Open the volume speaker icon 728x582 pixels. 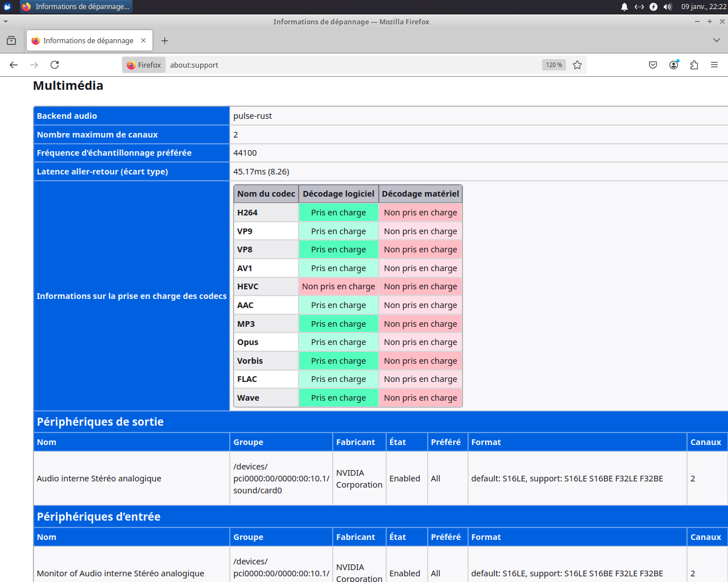(x=668, y=7)
